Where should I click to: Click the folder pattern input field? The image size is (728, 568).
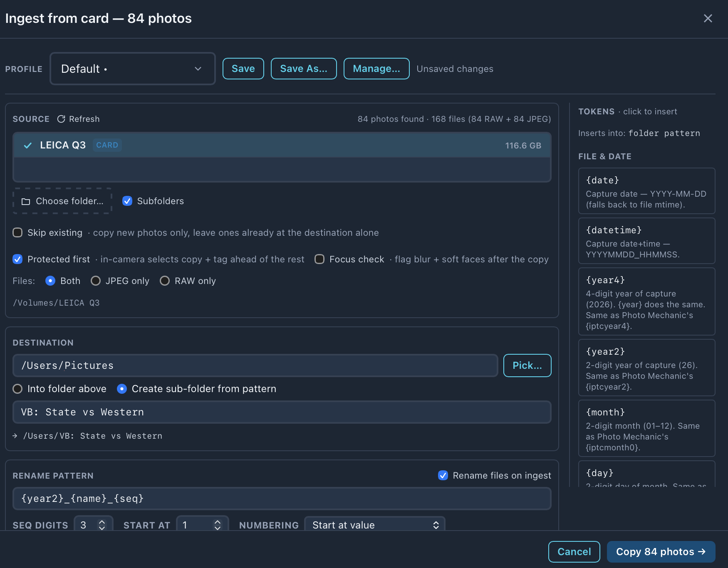click(x=282, y=412)
